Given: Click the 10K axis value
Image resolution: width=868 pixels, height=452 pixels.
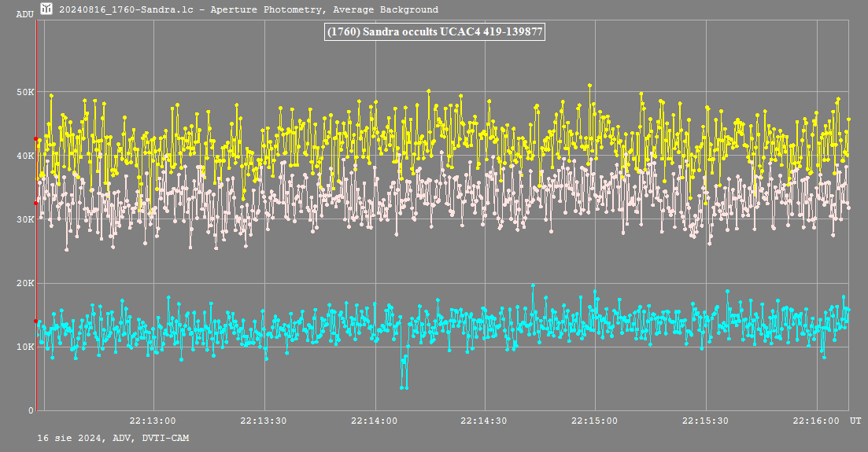Looking at the screenshot, I should coord(25,347).
